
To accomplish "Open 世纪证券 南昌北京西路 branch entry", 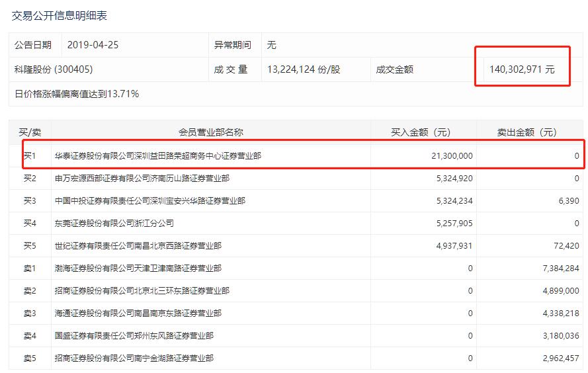I will click(x=138, y=245).
